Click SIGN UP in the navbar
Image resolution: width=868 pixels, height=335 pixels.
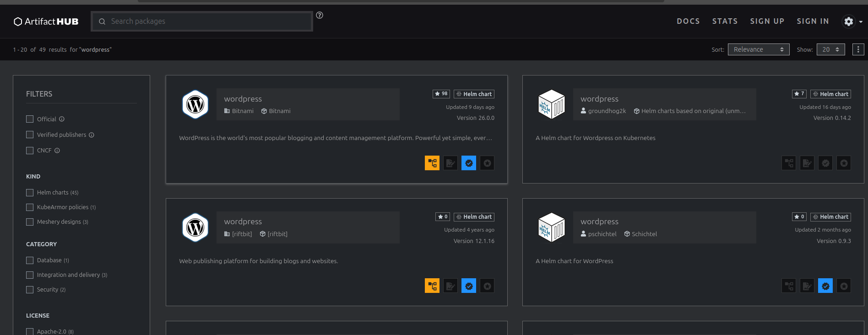[767, 21]
